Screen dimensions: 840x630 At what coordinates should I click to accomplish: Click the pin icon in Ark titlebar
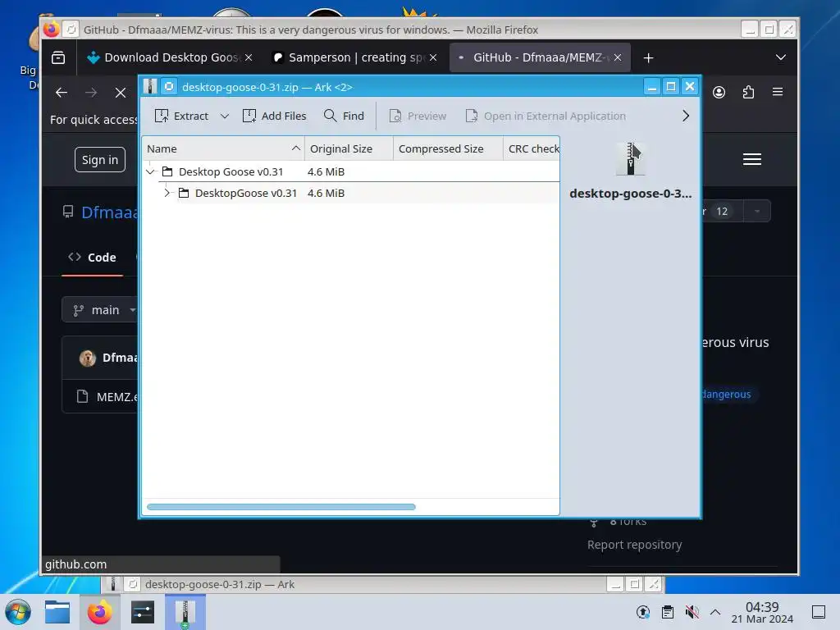pyautogui.click(x=169, y=87)
